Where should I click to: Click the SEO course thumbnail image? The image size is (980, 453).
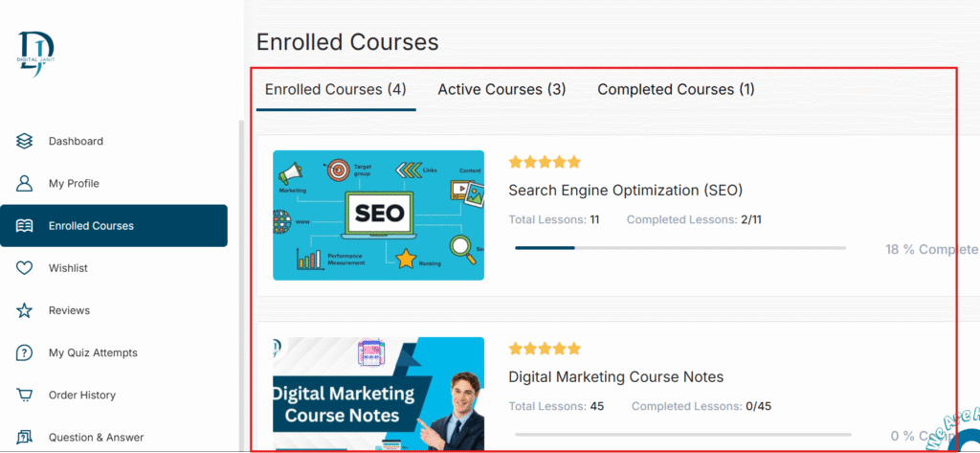tap(378, 215)
